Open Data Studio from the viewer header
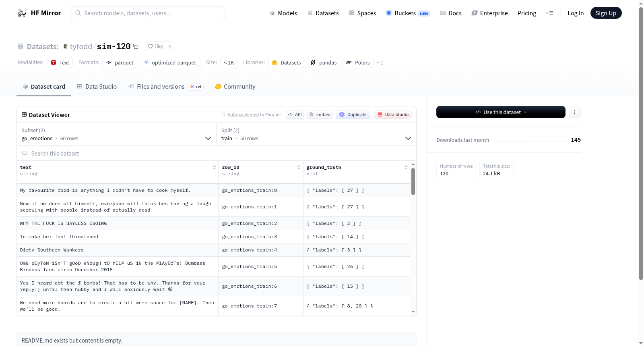 point(393,114)
